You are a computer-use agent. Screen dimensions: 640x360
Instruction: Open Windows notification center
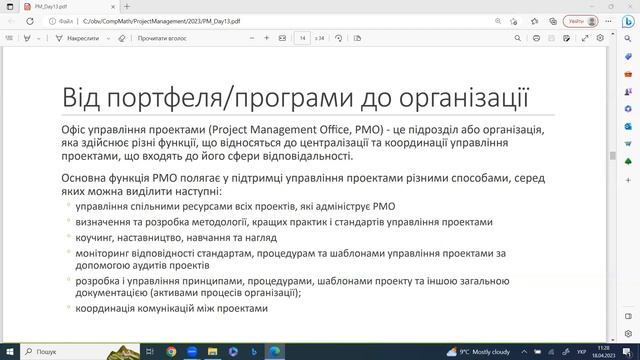(x=627, y=351)
